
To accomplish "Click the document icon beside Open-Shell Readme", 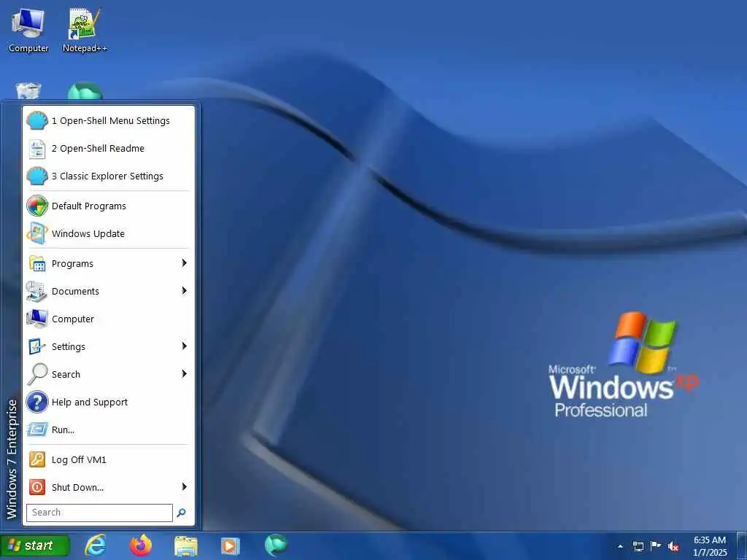I will (37, 149).
